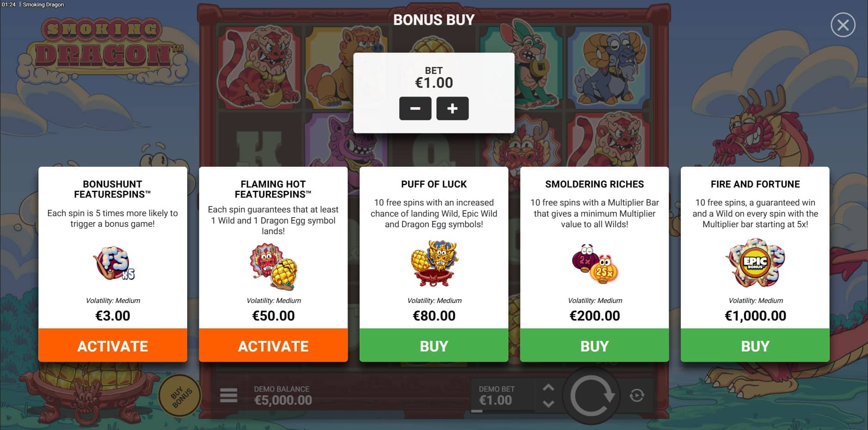868x430 pixels.
Task: Close the Bonus Buy overlay
Action: click(843, 25)
